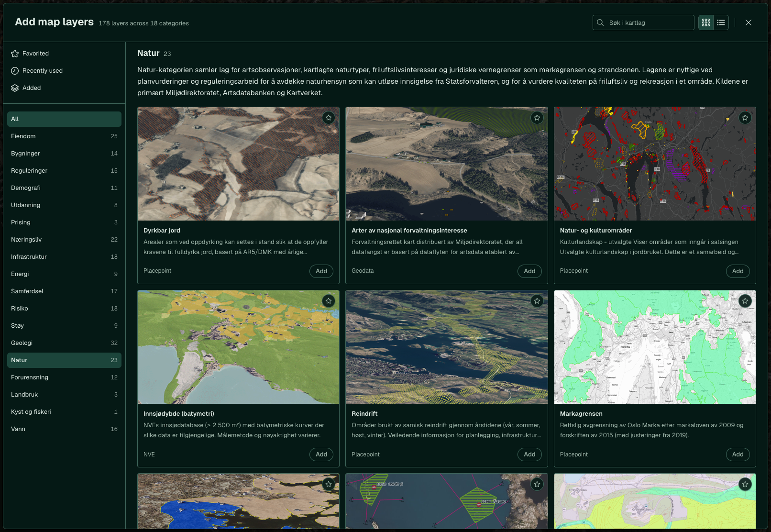Show Recently used layers
This screenshot has width=771, height=532.
click(64, 71)
